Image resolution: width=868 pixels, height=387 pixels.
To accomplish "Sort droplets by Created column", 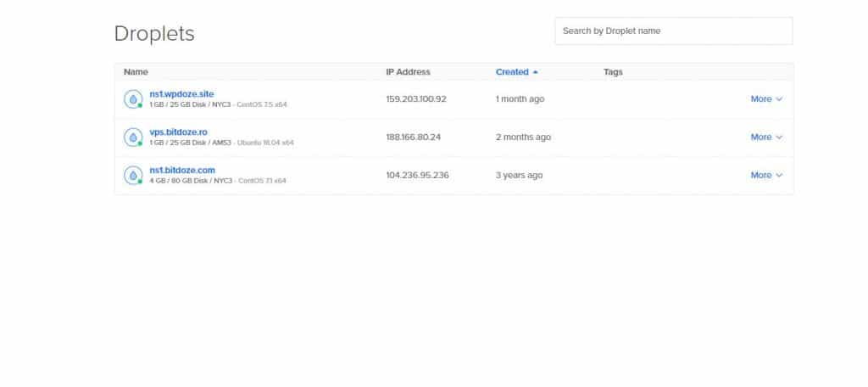I will [x=516, y=72].
